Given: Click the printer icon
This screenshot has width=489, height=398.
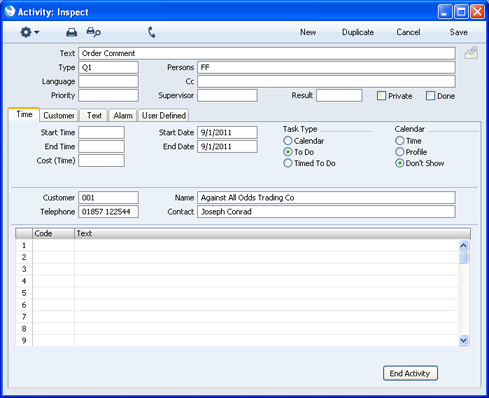Looking at the screenshot, I should point(71,32).
